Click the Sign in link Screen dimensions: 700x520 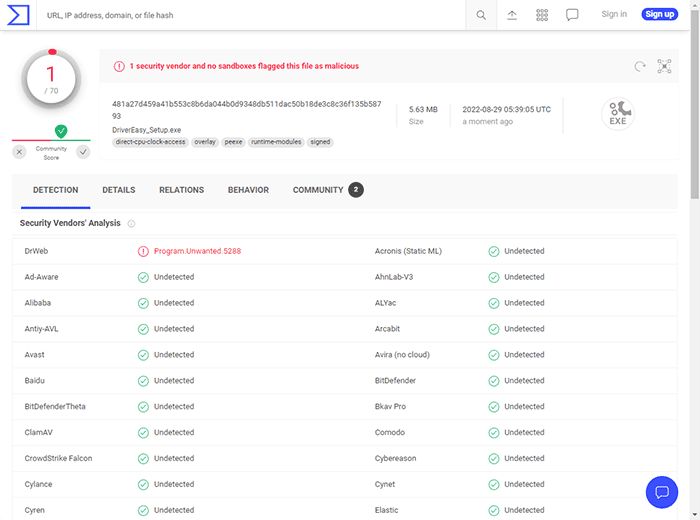click(614, 14)
